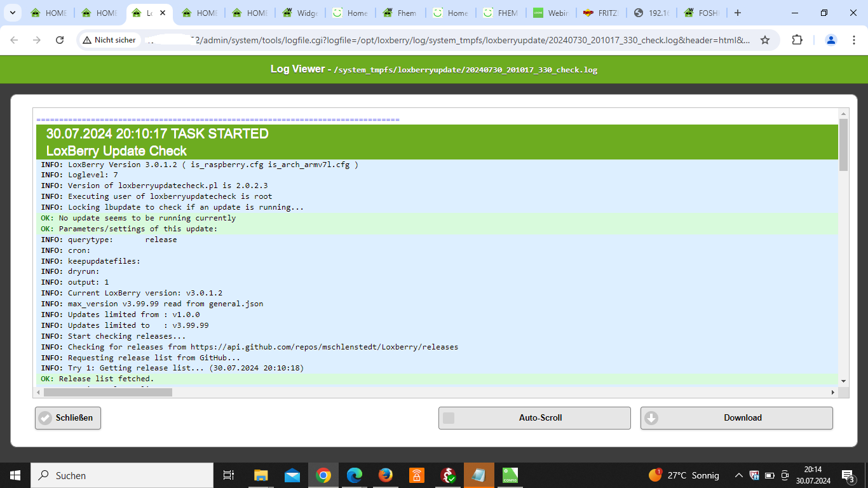Open the Windows Start menu
The width and height of the screenshot is (868, 488).
coord(15,475)
